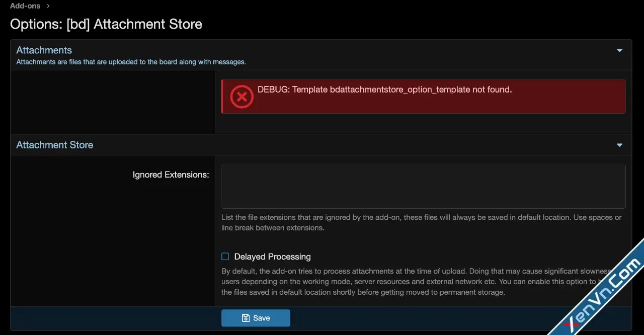Tick the Delayed Processing checkbox
The width and height of the screenshot is (644, 335).
225,257
